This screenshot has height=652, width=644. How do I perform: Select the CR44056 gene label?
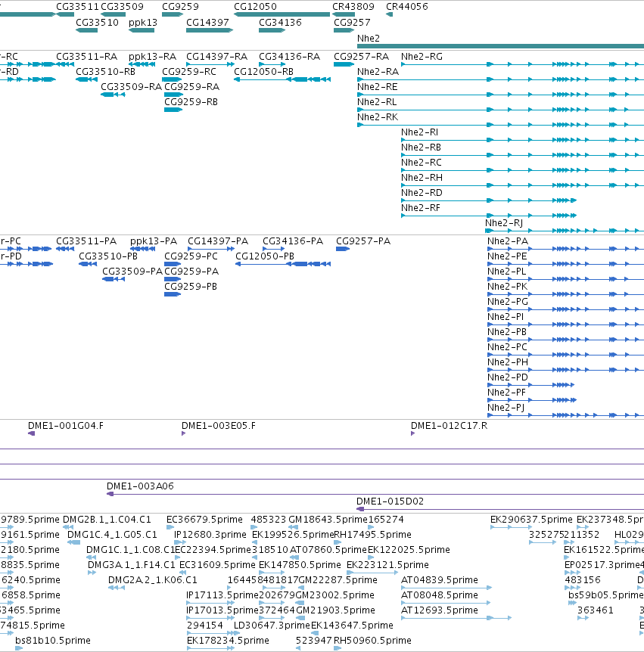pos(407,7)
